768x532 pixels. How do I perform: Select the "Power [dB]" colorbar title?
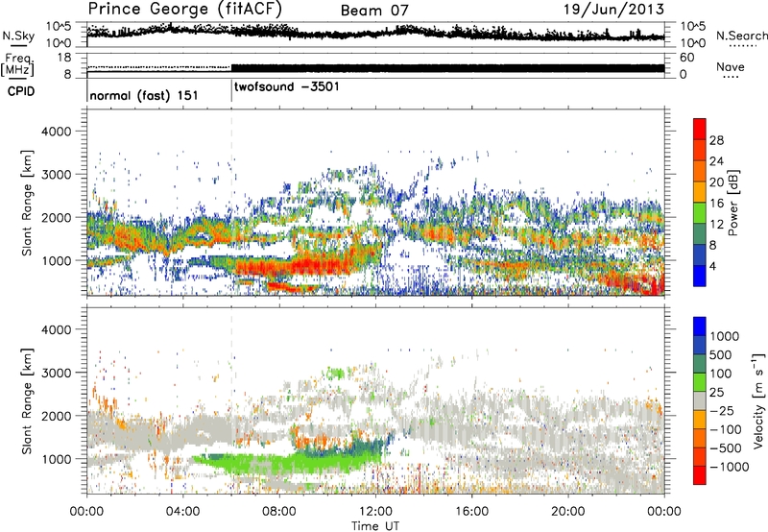tap(732, 203)
